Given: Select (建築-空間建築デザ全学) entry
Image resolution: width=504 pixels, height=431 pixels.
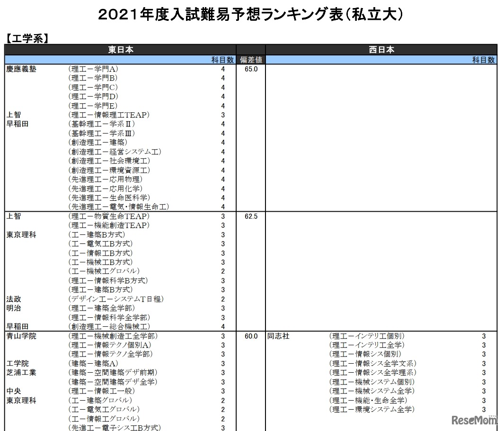Looking at the screenshot, I should (113, 382).
